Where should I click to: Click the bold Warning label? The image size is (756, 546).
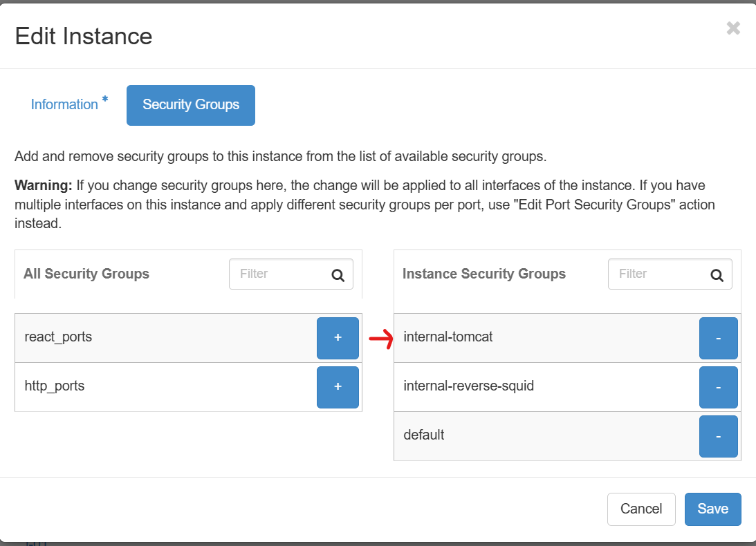44,185
